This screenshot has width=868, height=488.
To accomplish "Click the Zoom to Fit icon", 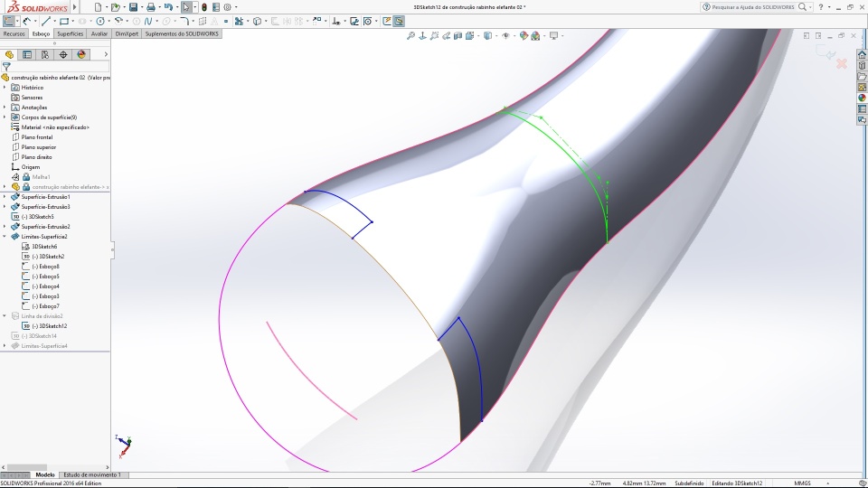I will 410,35.
